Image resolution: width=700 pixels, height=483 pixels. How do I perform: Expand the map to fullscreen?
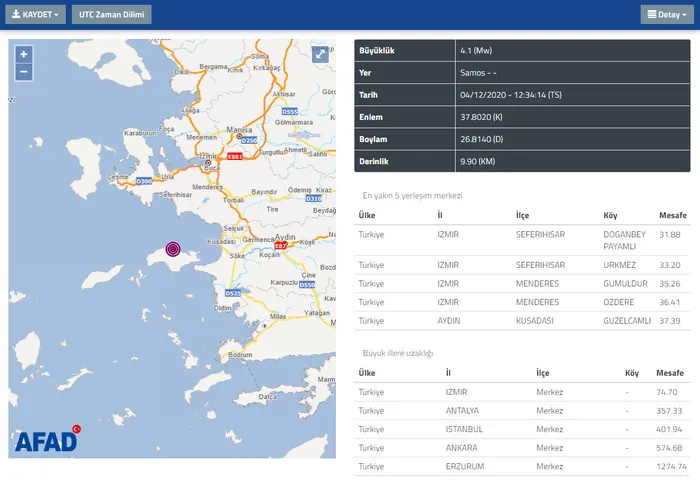pos(320,56)
